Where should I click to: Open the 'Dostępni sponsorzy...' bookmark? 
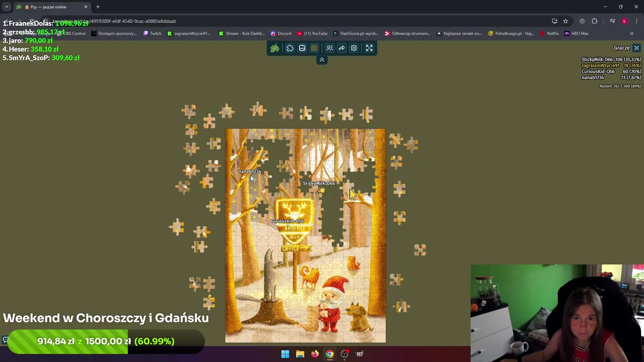114,34
